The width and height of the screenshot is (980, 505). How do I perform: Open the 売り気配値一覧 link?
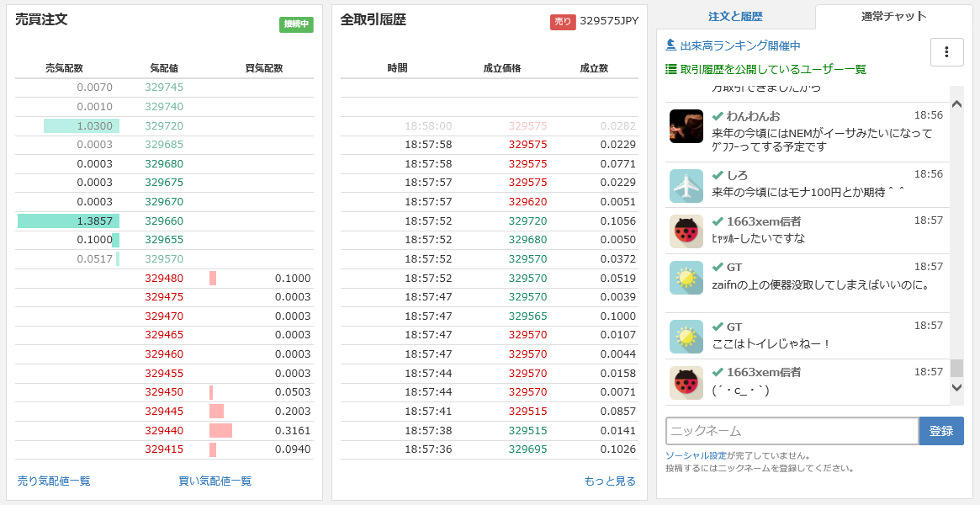tap(54, 481)
